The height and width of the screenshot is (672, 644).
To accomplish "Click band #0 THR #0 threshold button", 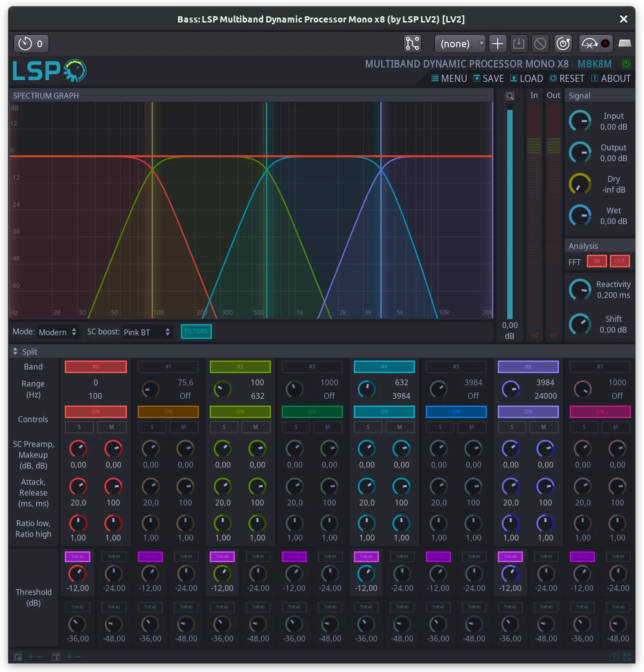I will coord(77,557).
